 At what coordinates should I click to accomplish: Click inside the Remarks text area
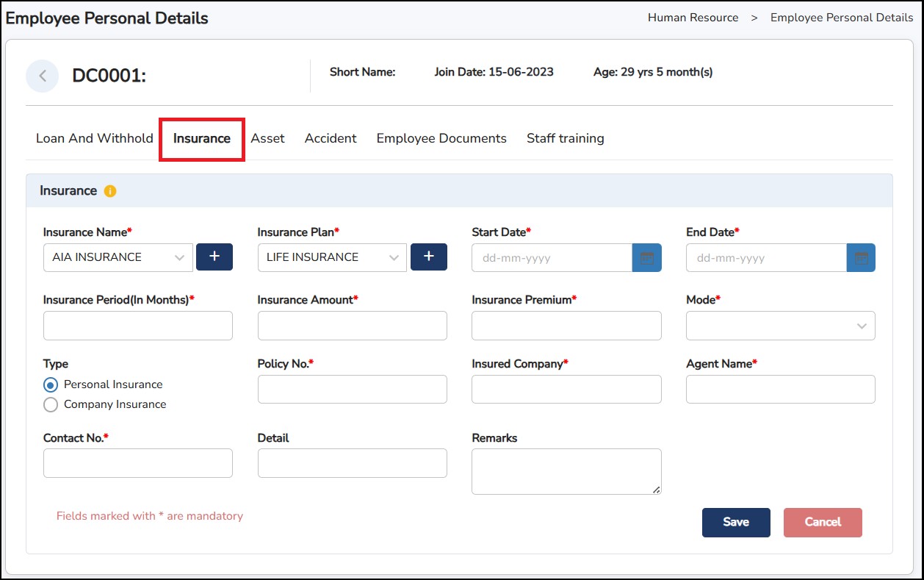click(x=566, y=471)
